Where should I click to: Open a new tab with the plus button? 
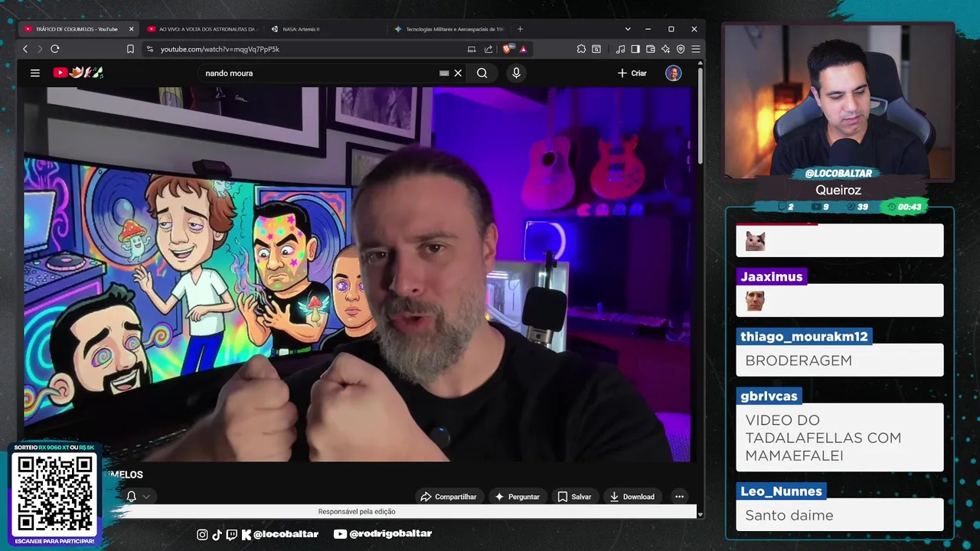(520, 29)
